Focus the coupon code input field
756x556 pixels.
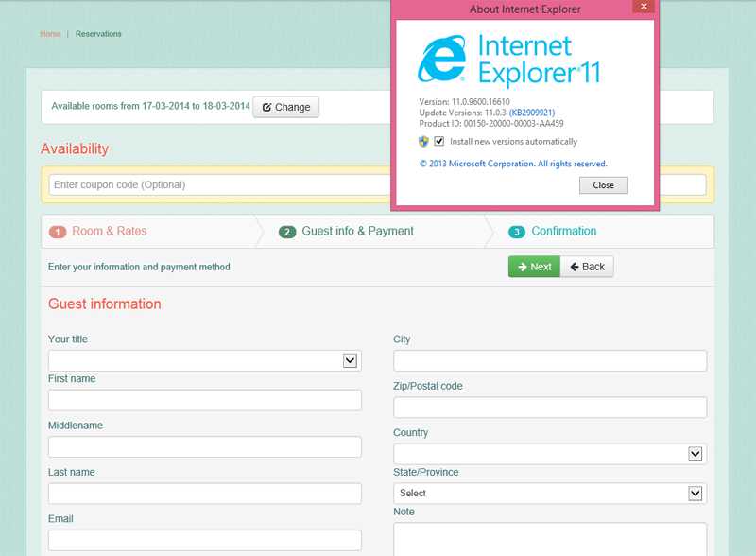(x=219, y=184)
